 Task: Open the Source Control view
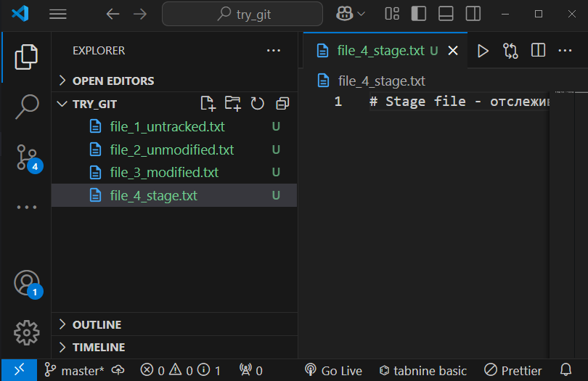click(x=27, y=157)
